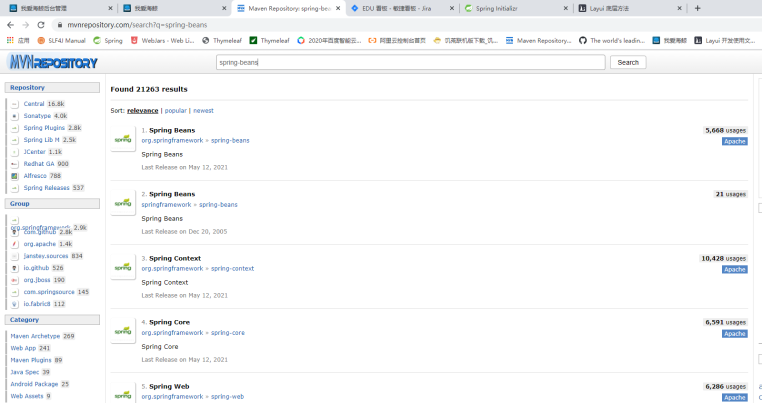The height and width of the screenshot is (403, 762).
Task: Click Spring logo of result 2 Spring Beans
Action: coord(123,203)
